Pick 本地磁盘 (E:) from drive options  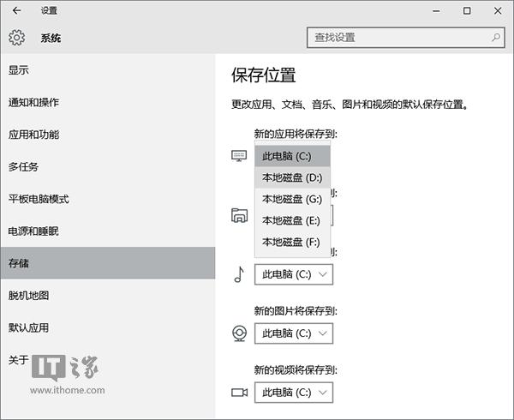pos(292,220)
